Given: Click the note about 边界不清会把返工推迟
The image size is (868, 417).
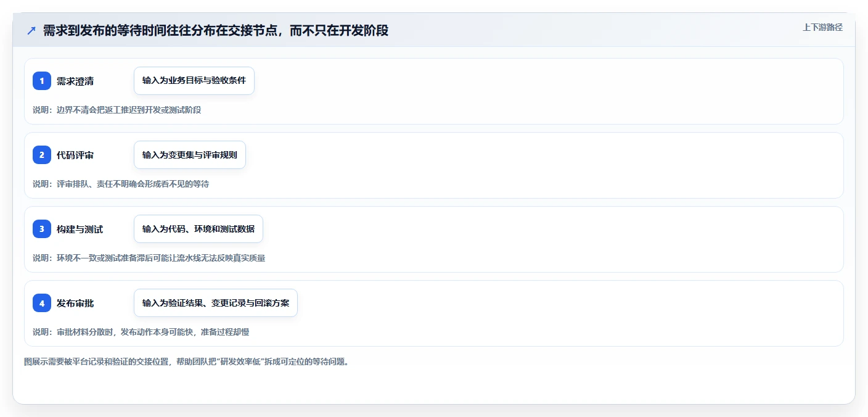Looking at the screenshot, I should click(x=117, y=110).
